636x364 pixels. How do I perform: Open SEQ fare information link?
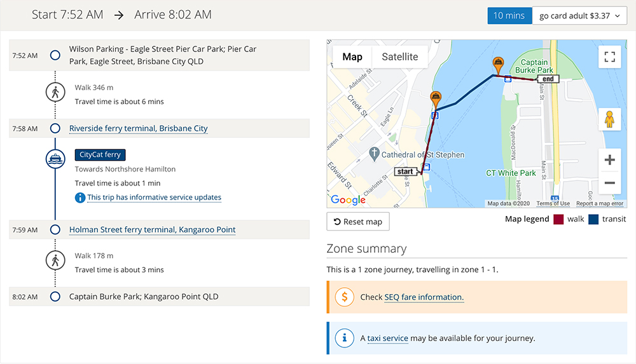pos(424,297)
